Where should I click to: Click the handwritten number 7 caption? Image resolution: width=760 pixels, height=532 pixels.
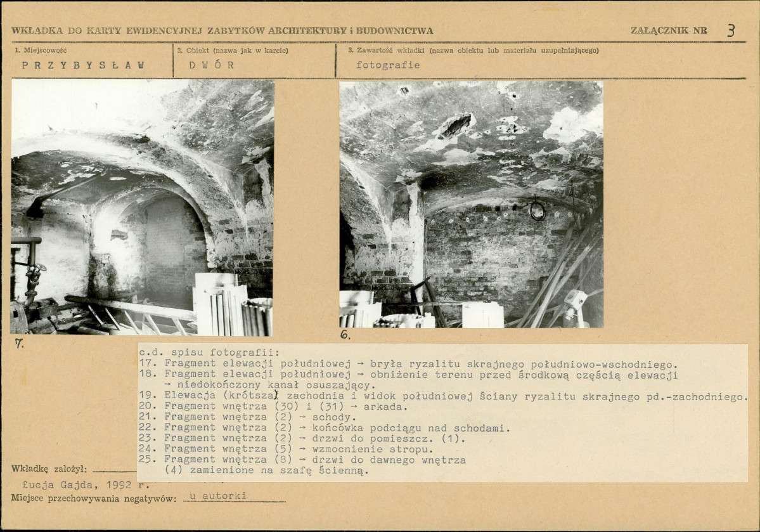pos(19,344)
